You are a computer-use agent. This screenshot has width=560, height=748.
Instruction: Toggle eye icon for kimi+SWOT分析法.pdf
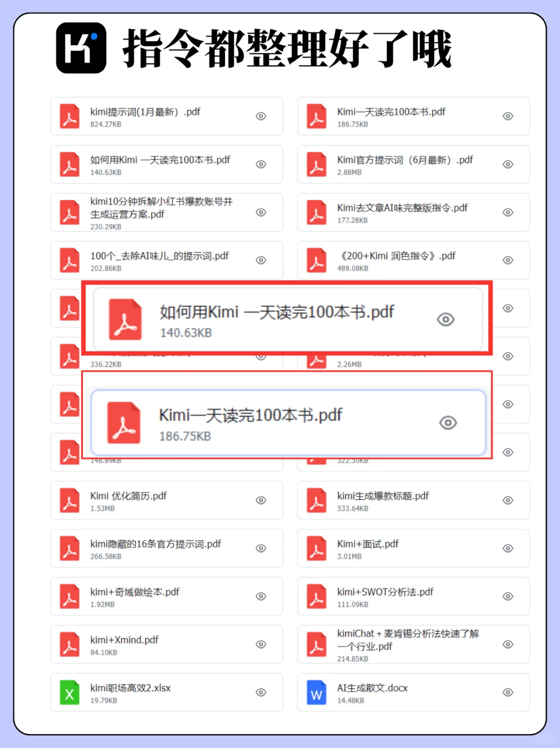click(x=508, y=596)
